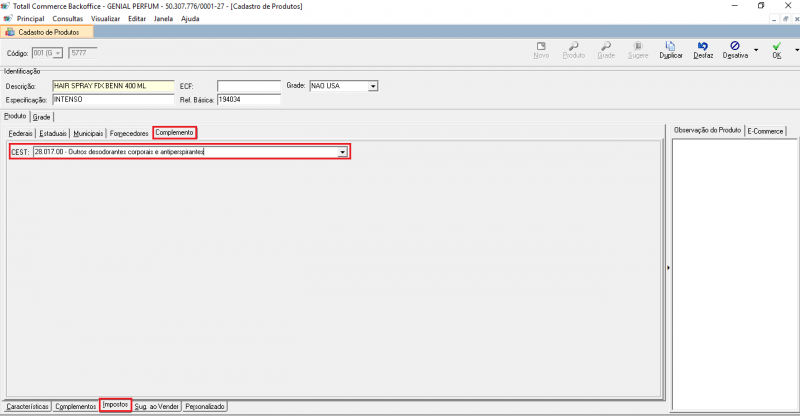The image size is (800, 416).
Task: Click the Novo toolbar icon
Action: pos(541,50)
